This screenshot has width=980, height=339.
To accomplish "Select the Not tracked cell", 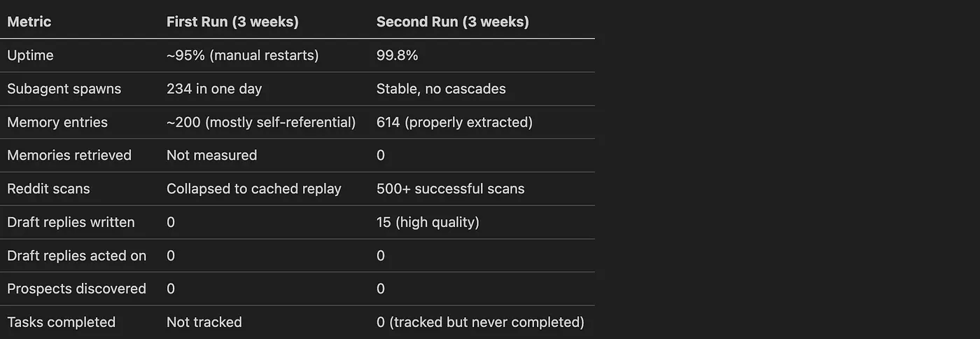I will [204, 322].
